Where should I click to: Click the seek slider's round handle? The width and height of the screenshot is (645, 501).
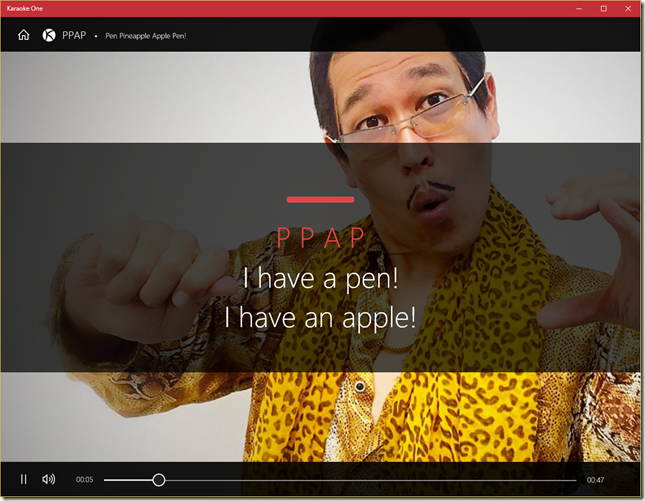[x=158, y=480]
